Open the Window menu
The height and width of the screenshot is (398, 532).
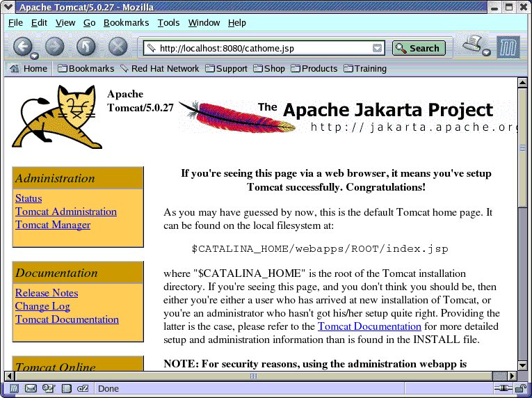coord(204,23)
